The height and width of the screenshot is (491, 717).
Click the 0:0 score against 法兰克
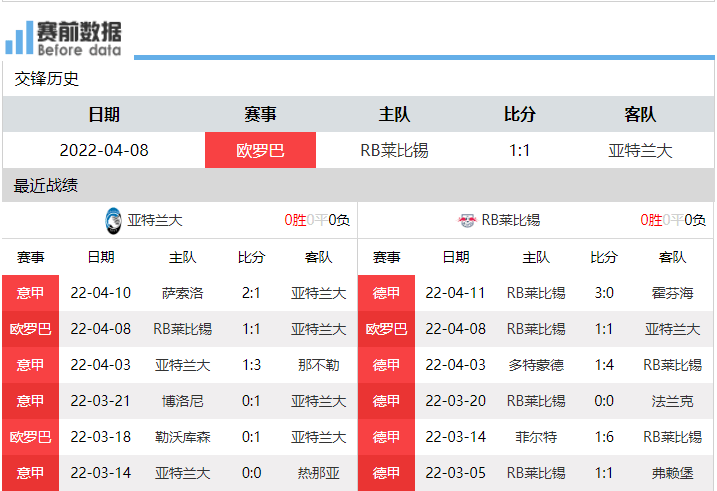tap(604, 401)
